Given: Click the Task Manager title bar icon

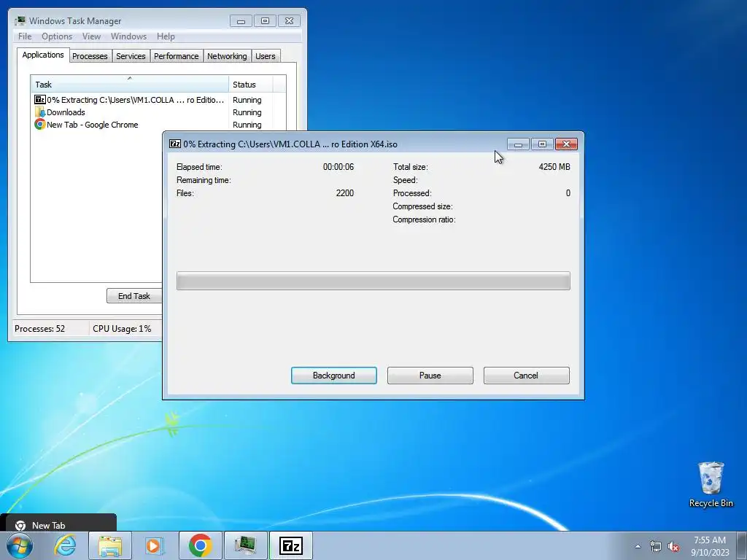Looking at the screenshot, I should pos(20,20).
